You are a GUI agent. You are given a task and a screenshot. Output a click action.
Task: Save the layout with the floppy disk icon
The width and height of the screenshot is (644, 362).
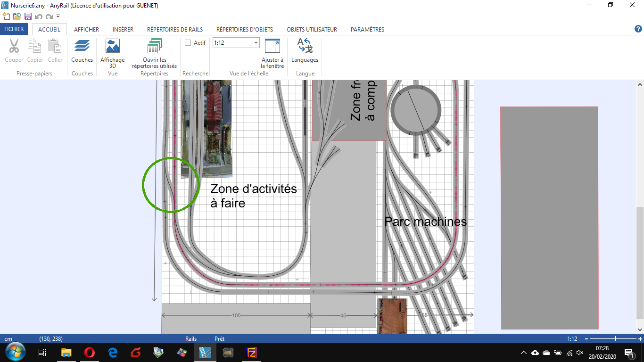click(x=28, y=16)
